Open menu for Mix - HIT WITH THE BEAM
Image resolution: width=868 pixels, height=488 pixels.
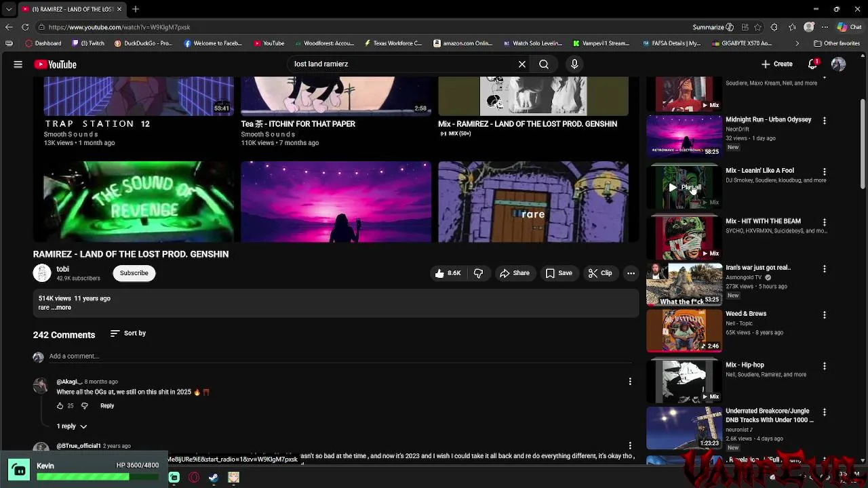pos(825,222)
